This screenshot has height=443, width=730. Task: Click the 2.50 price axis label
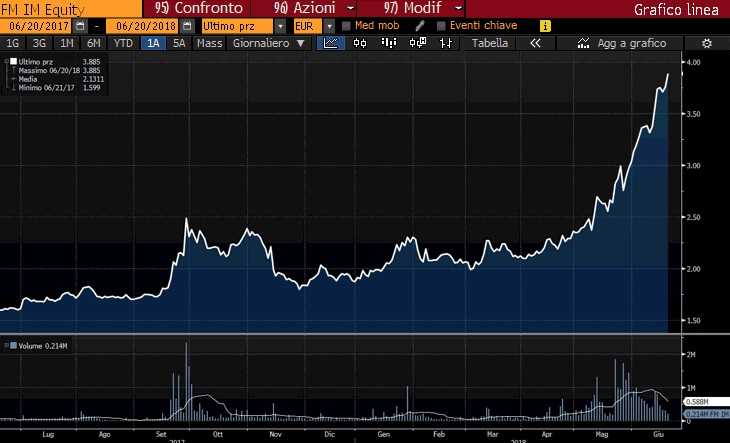(693, 217)
